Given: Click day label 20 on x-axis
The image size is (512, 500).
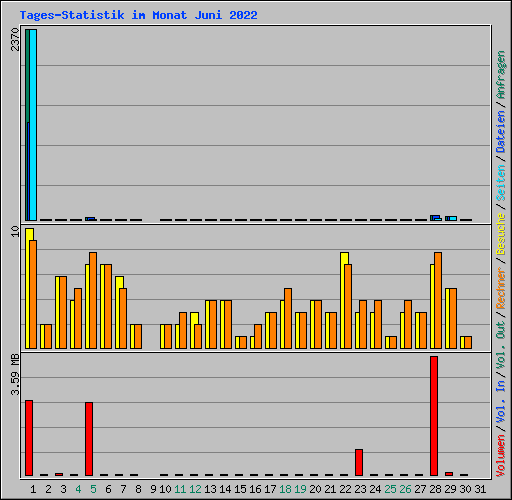Looking at the screenshot, I should coord(315,489).
